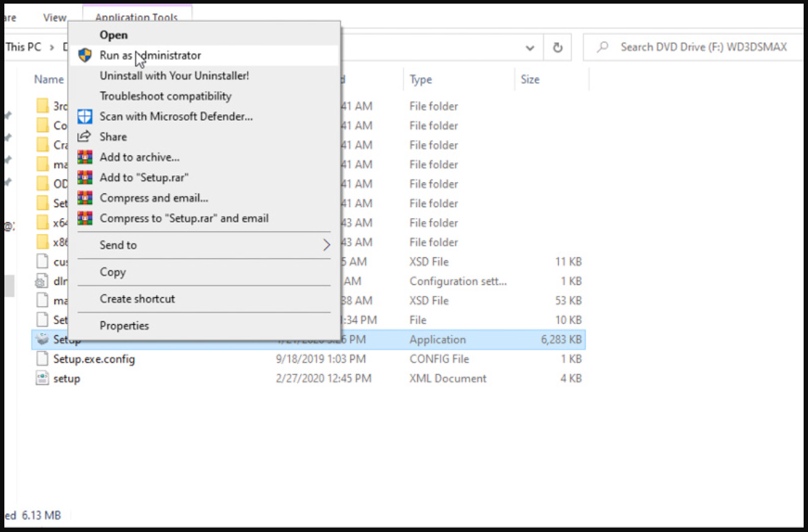Sort files by the Type column header

(x=421, y=80)
